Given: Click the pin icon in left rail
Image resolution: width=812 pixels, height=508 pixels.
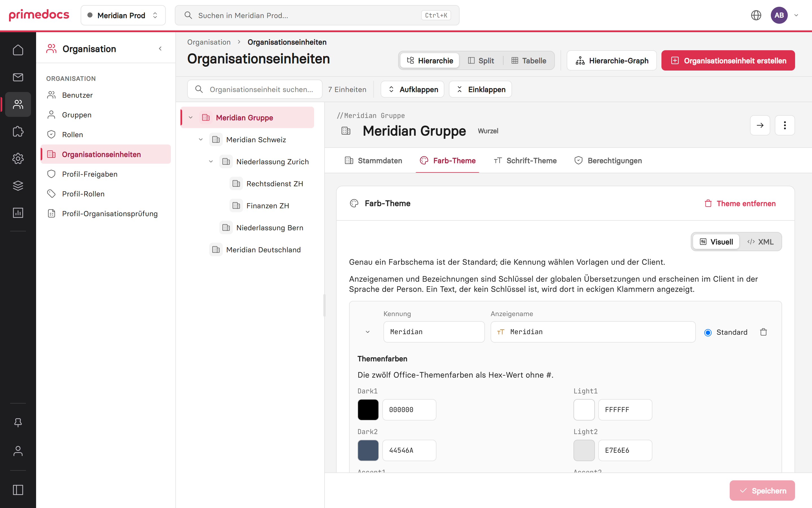Looking at the screenshot, I should 18,422.
